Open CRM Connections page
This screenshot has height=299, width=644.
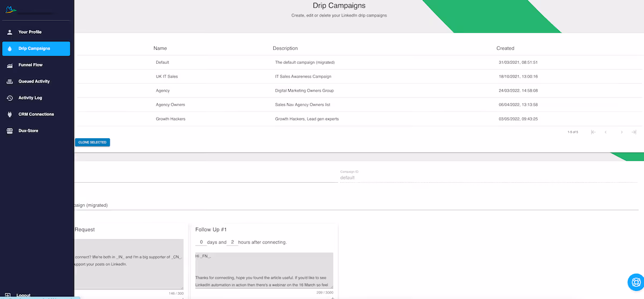[36, 114]
